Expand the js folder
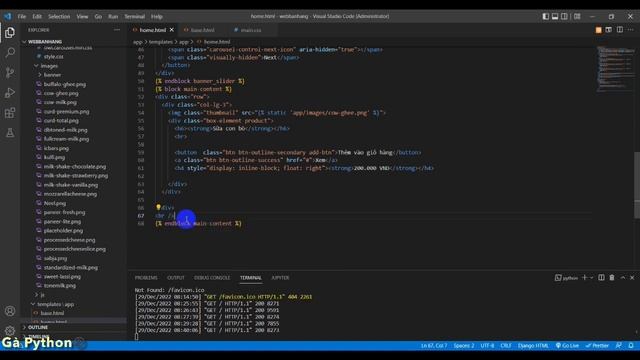 pyautogui.click(x=42, y=295)
